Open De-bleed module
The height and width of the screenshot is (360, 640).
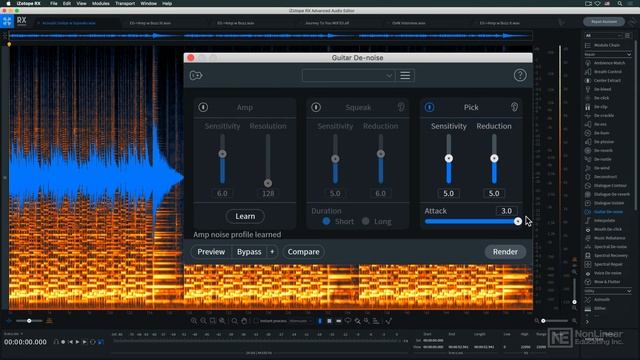[x=598, y=89]
